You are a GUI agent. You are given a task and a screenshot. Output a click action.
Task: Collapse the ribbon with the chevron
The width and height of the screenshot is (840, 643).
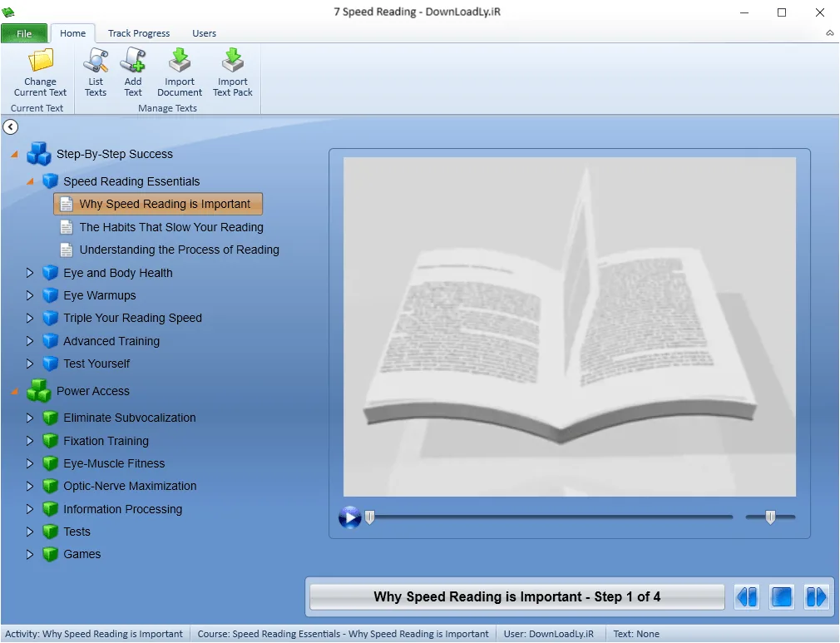tap(830, 33)
